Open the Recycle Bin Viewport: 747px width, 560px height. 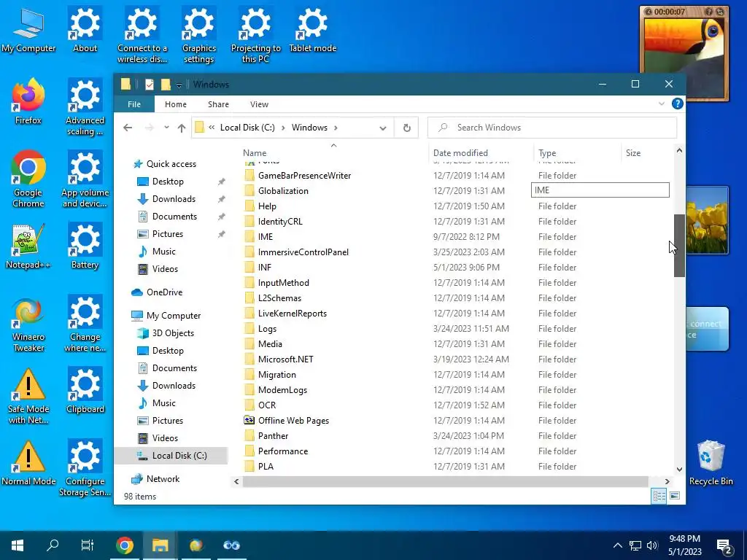[x=711, y=463]
